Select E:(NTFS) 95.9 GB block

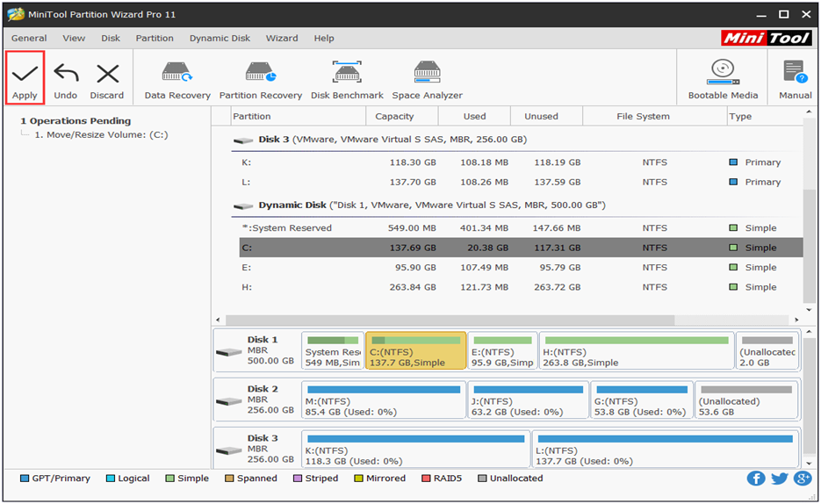click(x=502, y=350)
